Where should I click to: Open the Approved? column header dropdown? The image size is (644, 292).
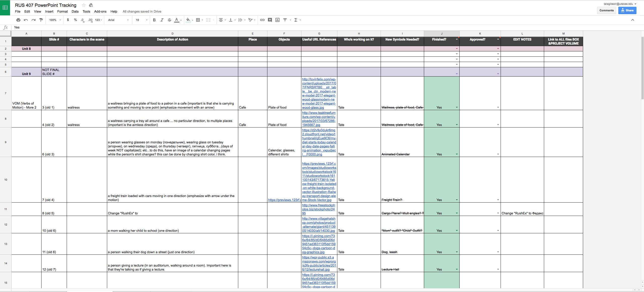click(x=498, y=39)
